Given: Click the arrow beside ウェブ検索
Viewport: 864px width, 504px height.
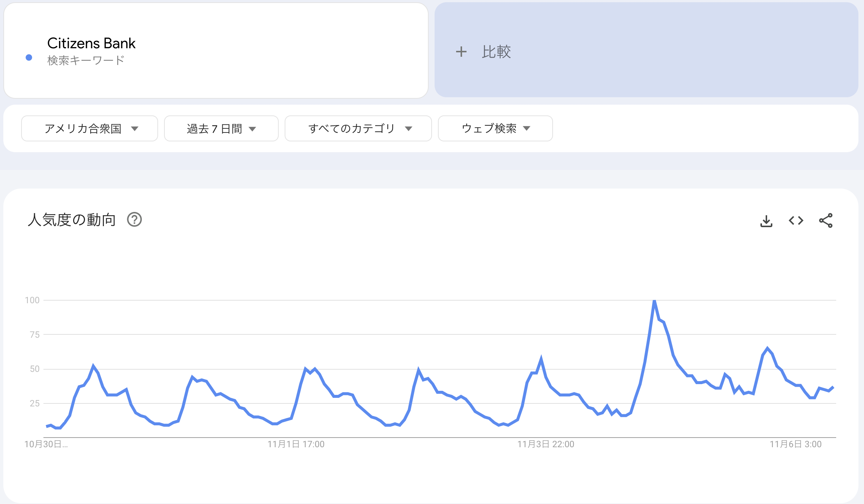Looking at the screenshot, I should pos(527,128).
